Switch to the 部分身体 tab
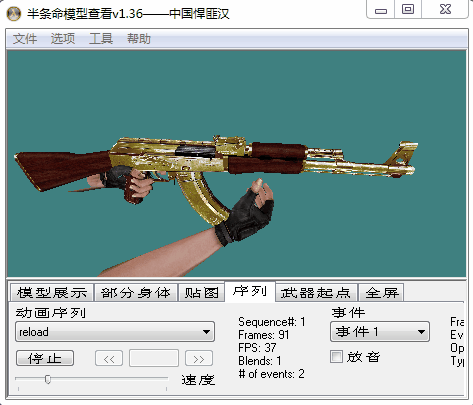The width and height of the screenshot is (473, 405). [x=136, y=293]
